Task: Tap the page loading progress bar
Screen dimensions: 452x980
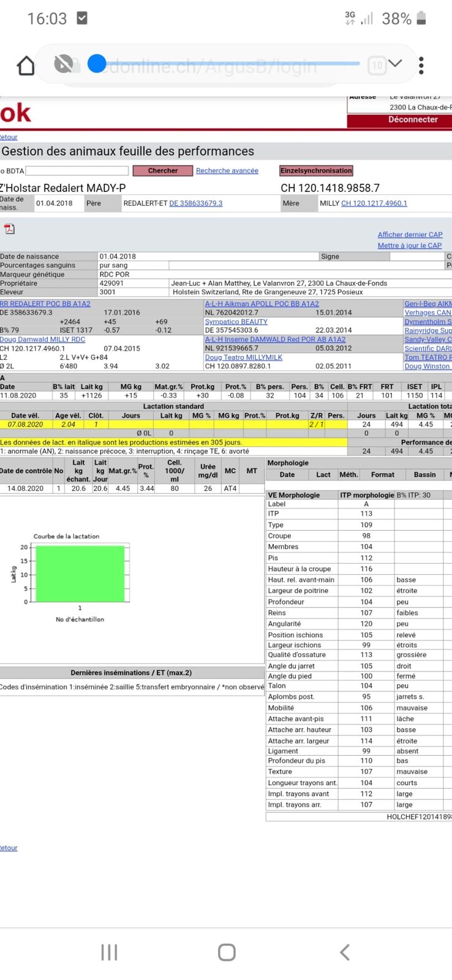Action: (227, 63)
